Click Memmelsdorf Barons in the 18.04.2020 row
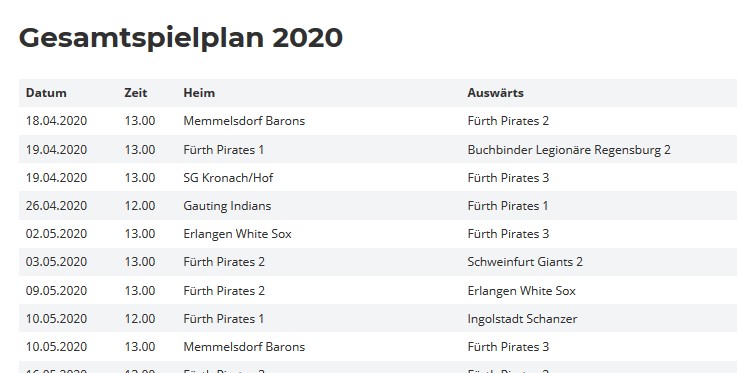The width and height of the screenshot is (737, 373). point(244,121)
